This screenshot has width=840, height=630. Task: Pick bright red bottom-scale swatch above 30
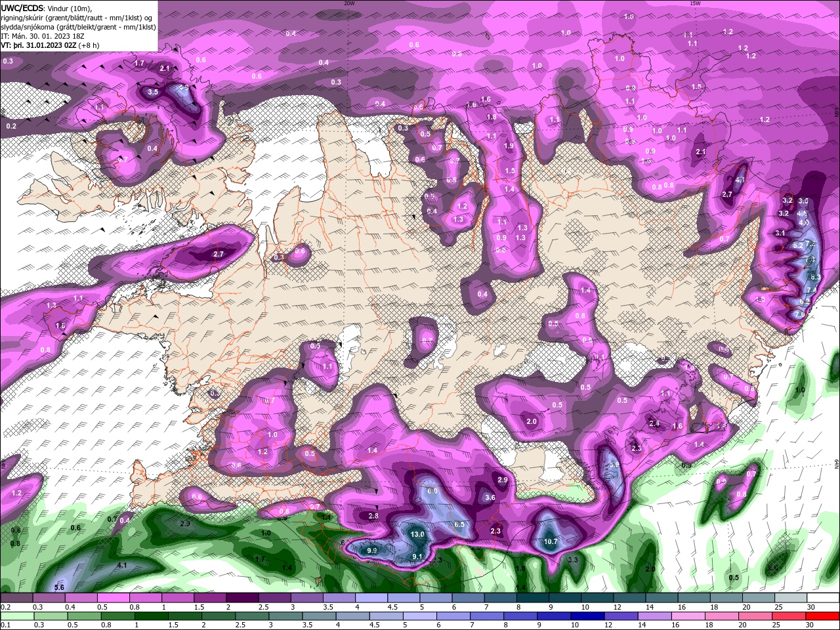823,616
